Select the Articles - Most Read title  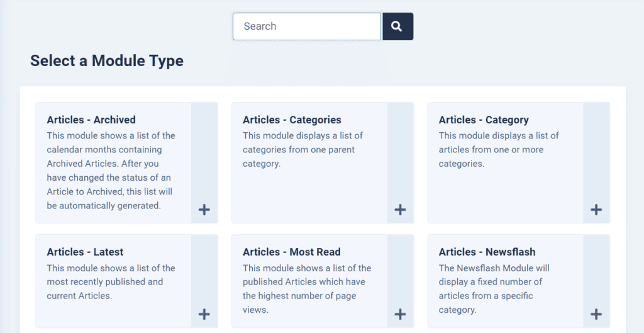(292, 252)
